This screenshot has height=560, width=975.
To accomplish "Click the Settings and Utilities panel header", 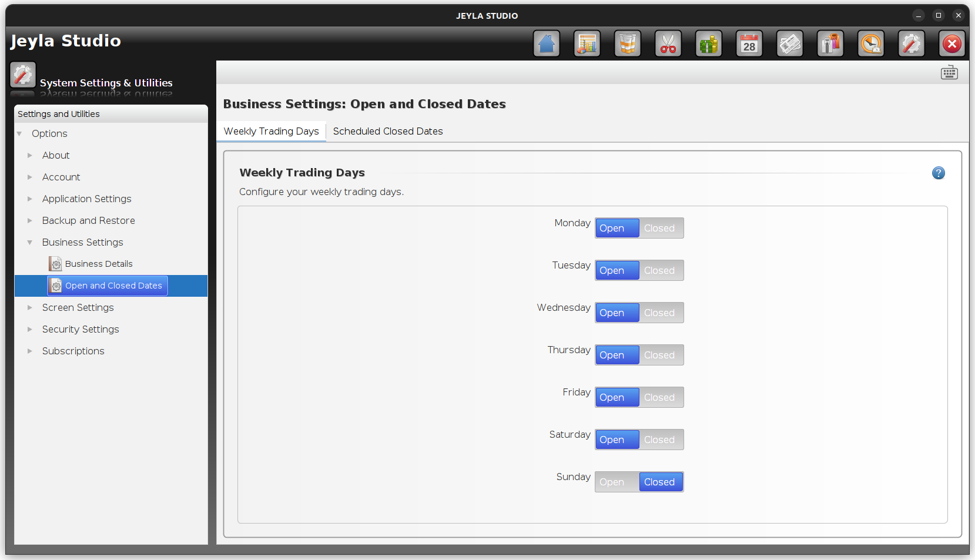I will pos(111,114).
